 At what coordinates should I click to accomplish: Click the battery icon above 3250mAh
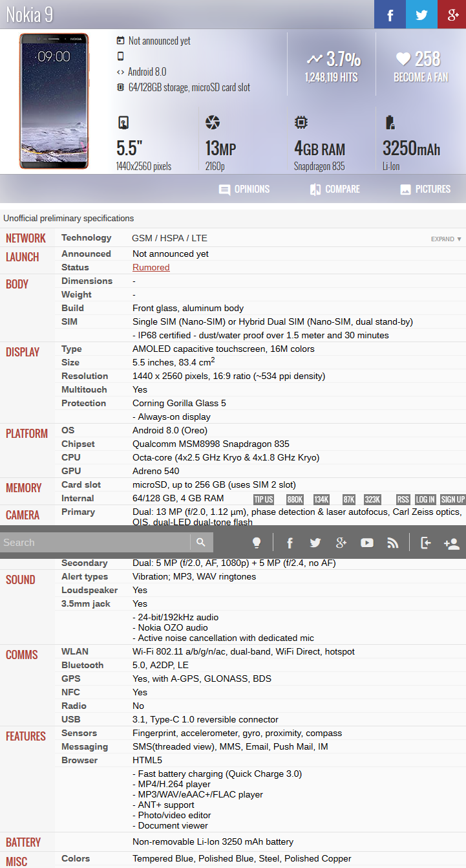point(389,123)
